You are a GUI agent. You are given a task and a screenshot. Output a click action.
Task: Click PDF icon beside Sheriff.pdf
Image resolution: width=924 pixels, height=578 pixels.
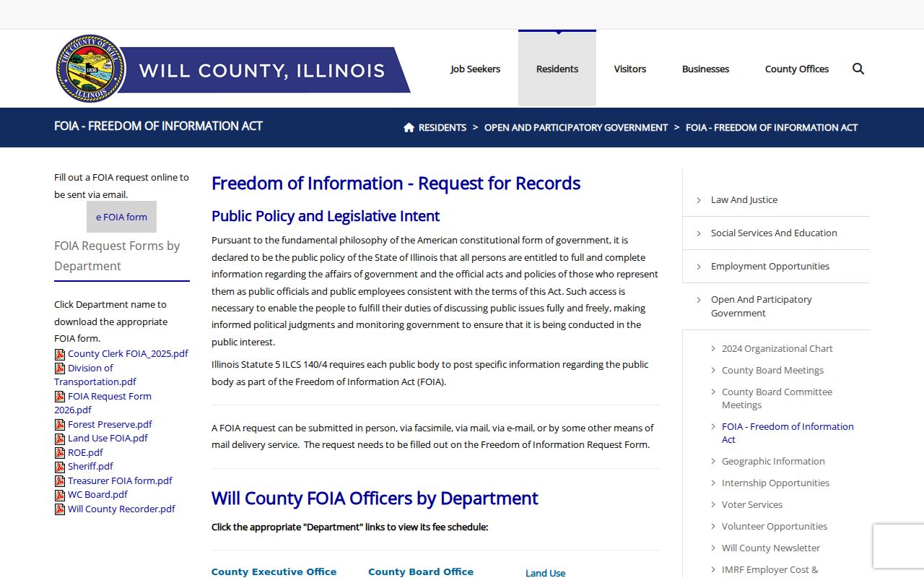[60, 467]
